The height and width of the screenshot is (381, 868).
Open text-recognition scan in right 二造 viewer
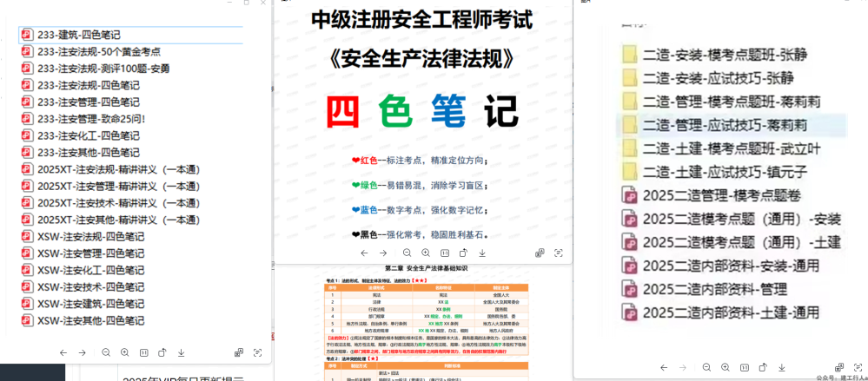tap(858, 367)
